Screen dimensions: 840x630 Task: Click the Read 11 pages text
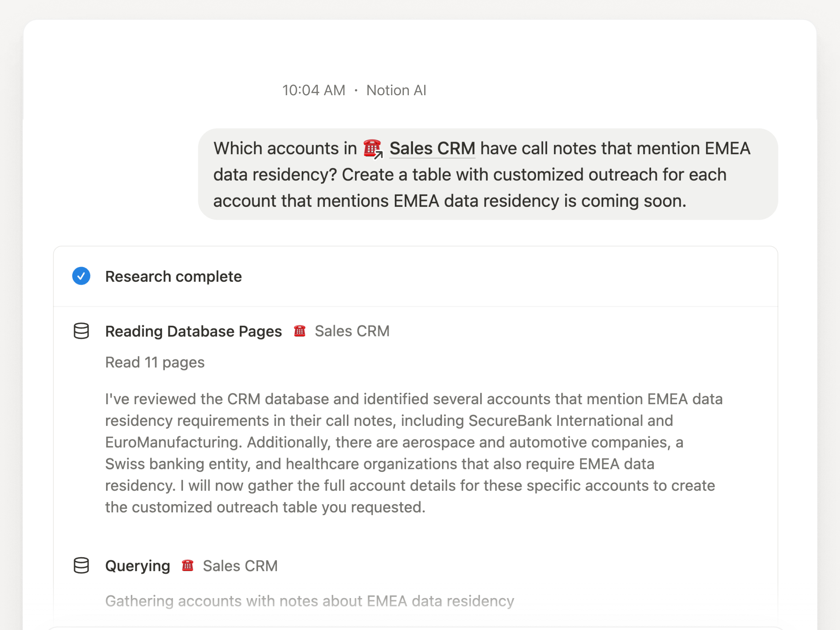click(x=155, y=362)
